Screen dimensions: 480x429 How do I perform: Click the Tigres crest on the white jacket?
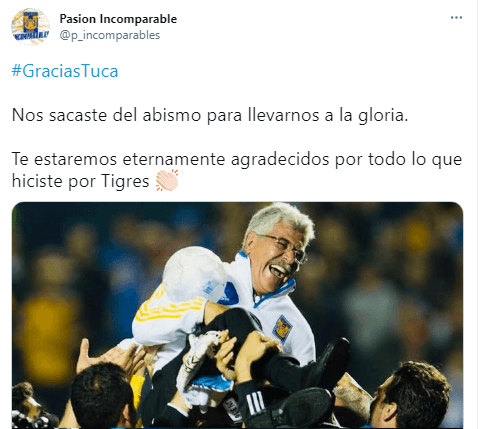point(282,329)
